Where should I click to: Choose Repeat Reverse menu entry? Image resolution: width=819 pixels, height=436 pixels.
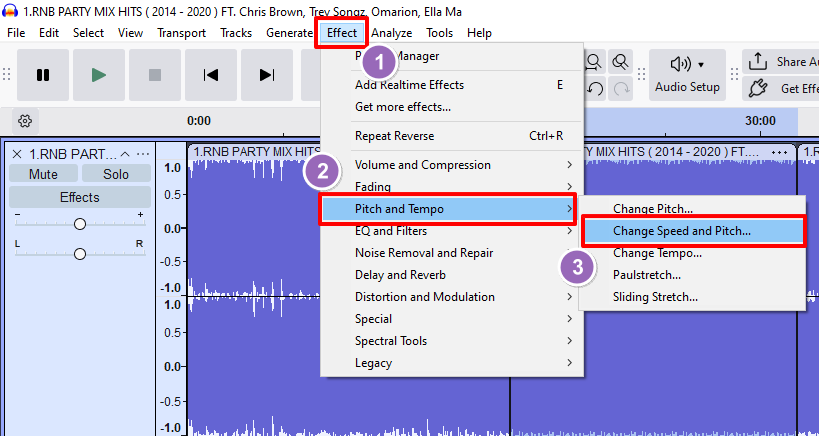pyautogui.click(x=451, y=136)
